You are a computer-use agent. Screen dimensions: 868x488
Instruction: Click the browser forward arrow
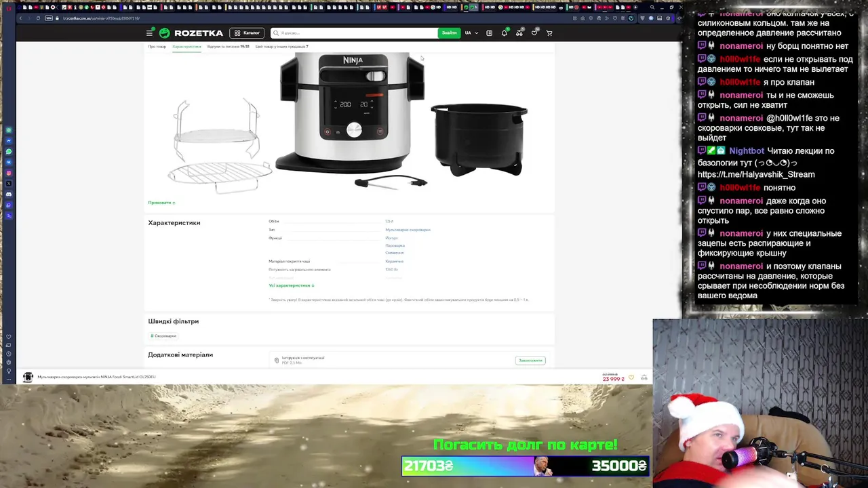[x=29, y=18]
